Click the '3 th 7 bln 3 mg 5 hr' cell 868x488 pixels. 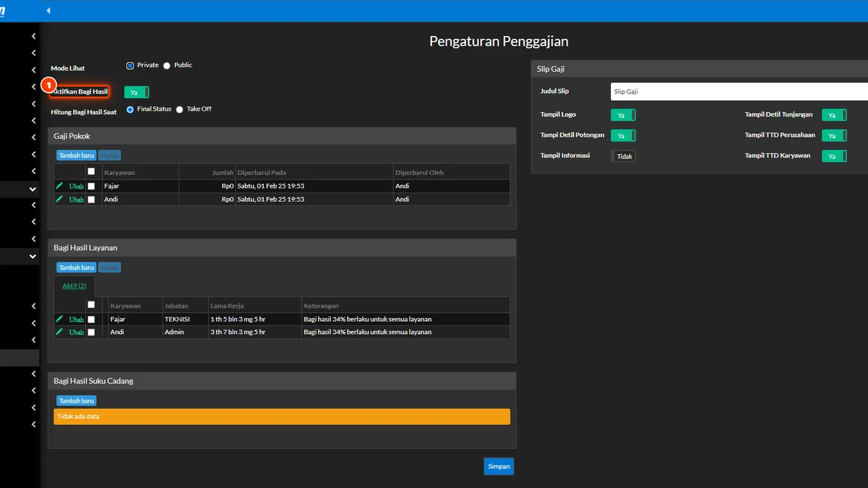[x=255, y=332]
